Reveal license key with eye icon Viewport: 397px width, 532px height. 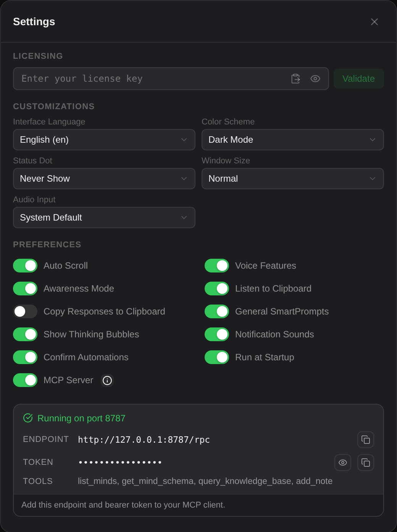coord(315,79)
